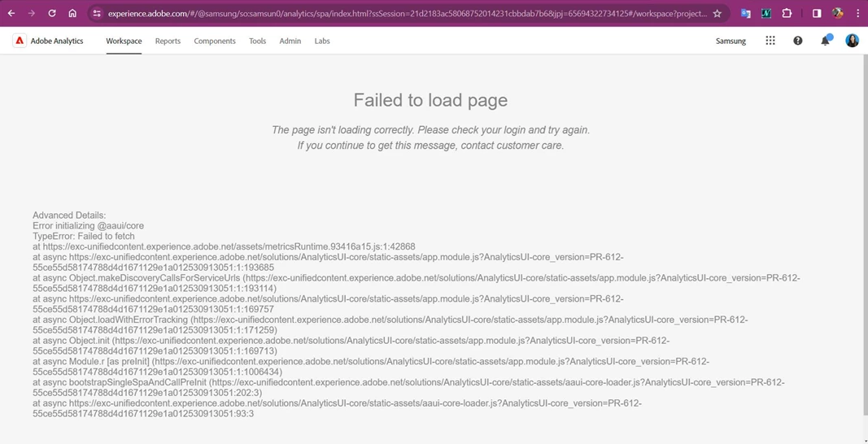Open the Labs tab
The height and width of the screenshot is (444, 868).
point(322,41)
